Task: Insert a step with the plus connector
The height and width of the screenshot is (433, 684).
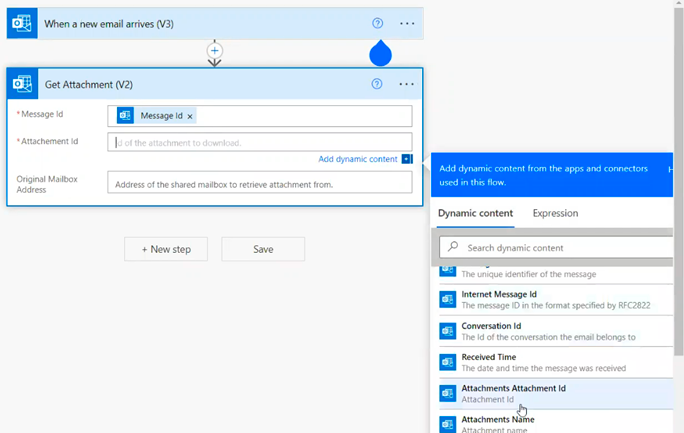Action: tap(214, 51)
